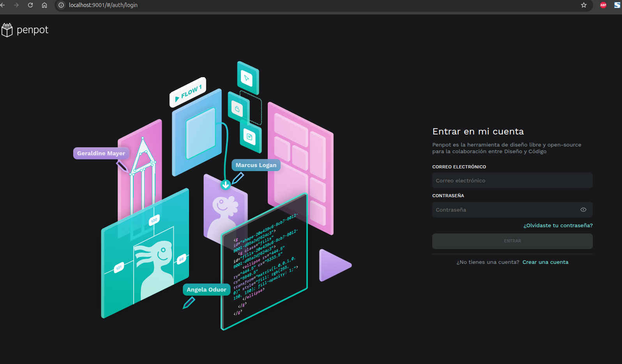
Task: Bookmark this page with star icon
Action: 583,5
